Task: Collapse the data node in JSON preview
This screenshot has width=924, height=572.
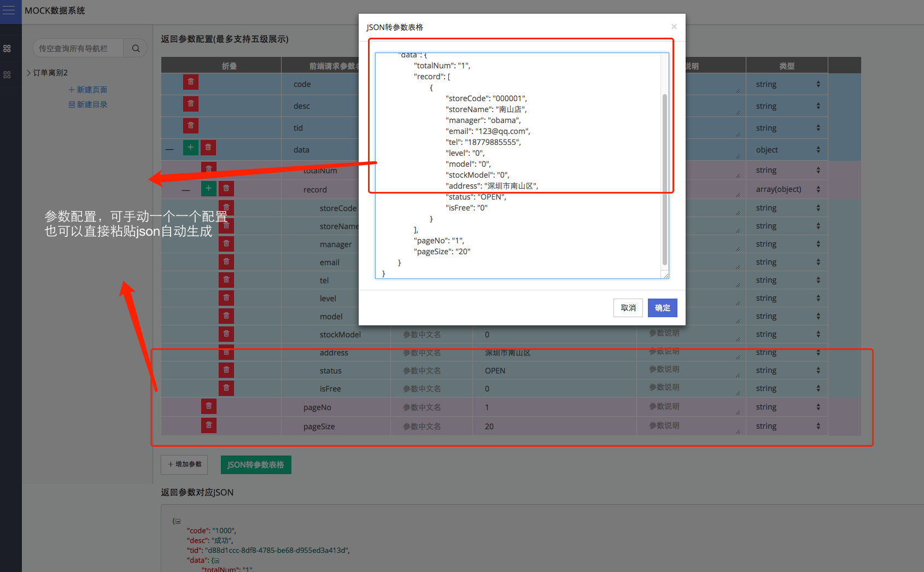Action: (x=217, y=561)
